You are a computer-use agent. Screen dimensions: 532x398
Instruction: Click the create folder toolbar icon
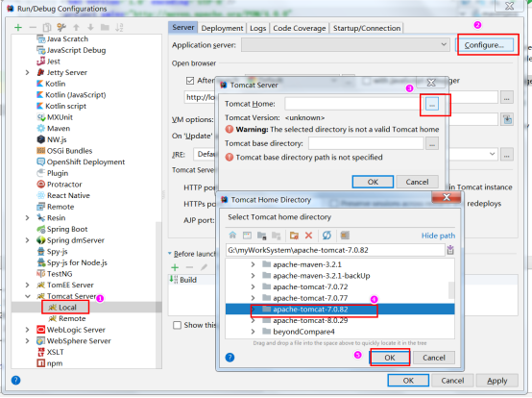pyautogui.click(x=105, y=27)
